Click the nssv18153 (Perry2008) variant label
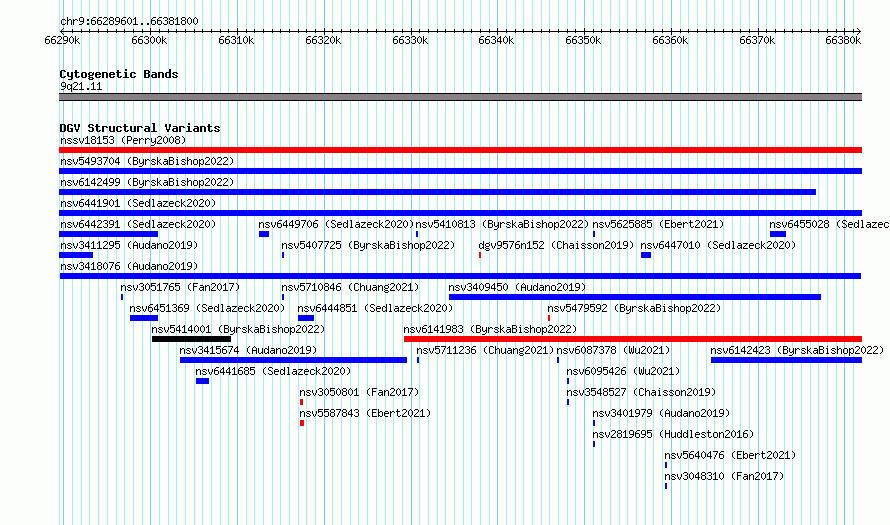The height and width of the screenshot is (525, 890). (x=123, y=140)
